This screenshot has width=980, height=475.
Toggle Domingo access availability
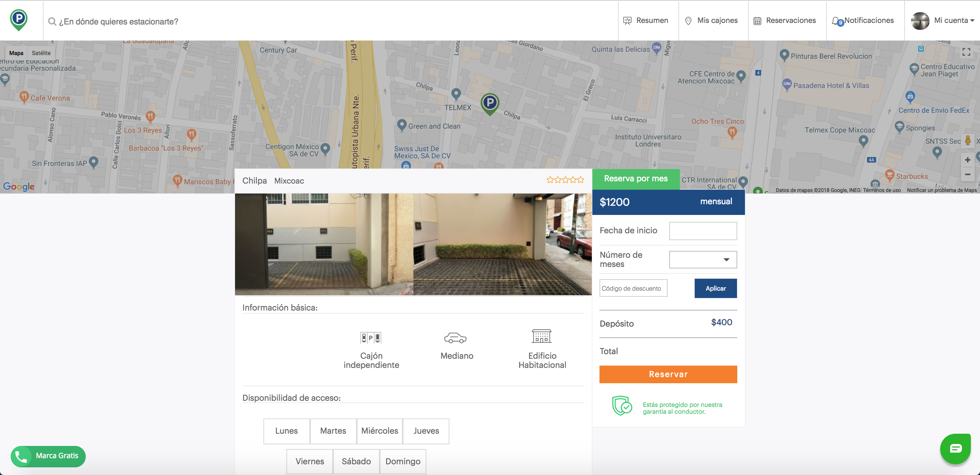(x=403, y=461)
